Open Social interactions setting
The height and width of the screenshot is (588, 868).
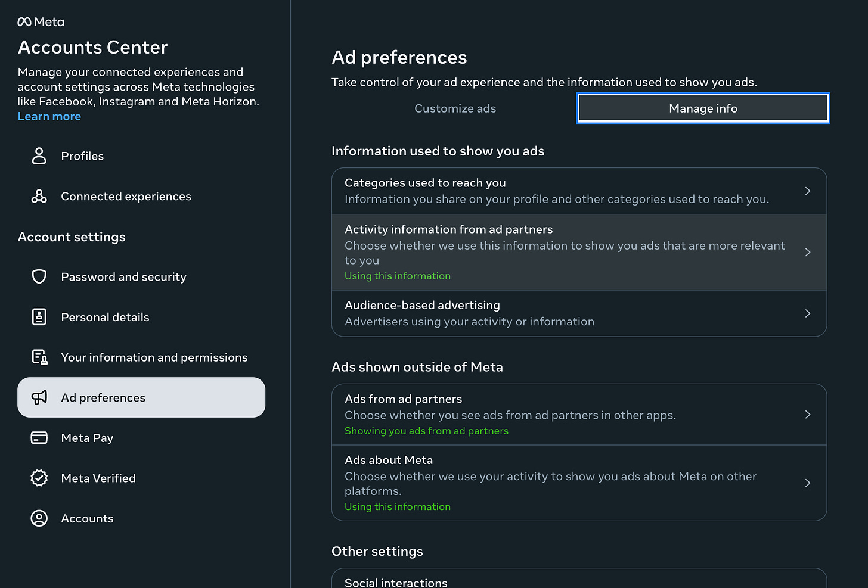click(x=579, y=578)
